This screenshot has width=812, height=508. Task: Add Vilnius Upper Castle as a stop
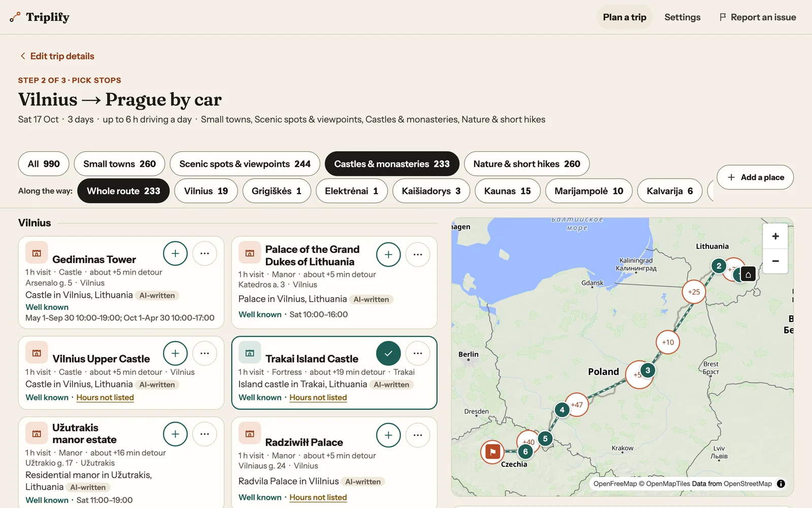click(175, 354)
